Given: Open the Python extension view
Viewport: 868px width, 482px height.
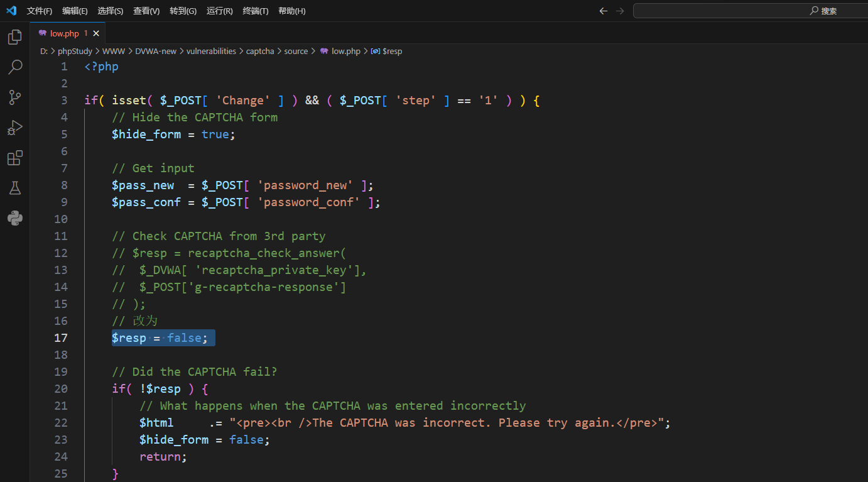Looking at the screenshot, I should (15, 218).
